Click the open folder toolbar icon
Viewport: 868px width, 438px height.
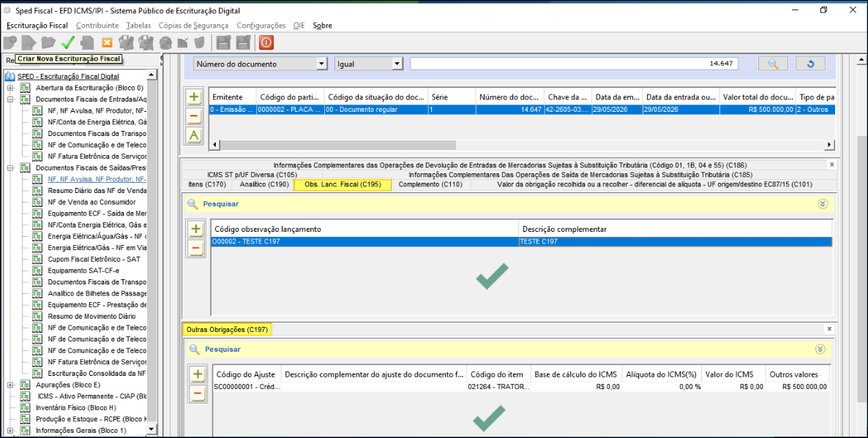[49, 42]
